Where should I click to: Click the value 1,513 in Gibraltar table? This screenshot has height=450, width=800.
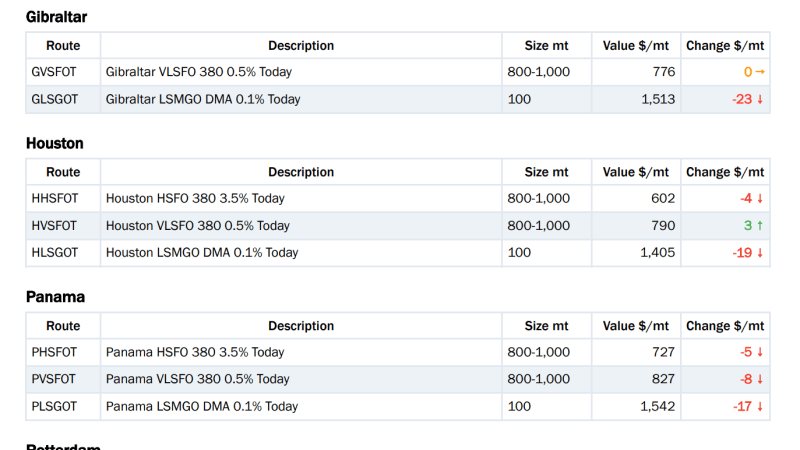click(658, 99)
